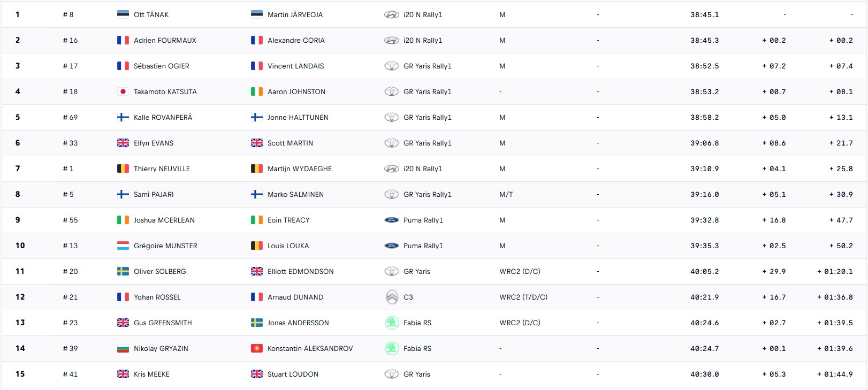This screenshot has height=390, width=868.
Task: Click the Bulgarian flag next to Nikolay GRYAZIN
Action: pyautogui.click(x=123, y=348)
